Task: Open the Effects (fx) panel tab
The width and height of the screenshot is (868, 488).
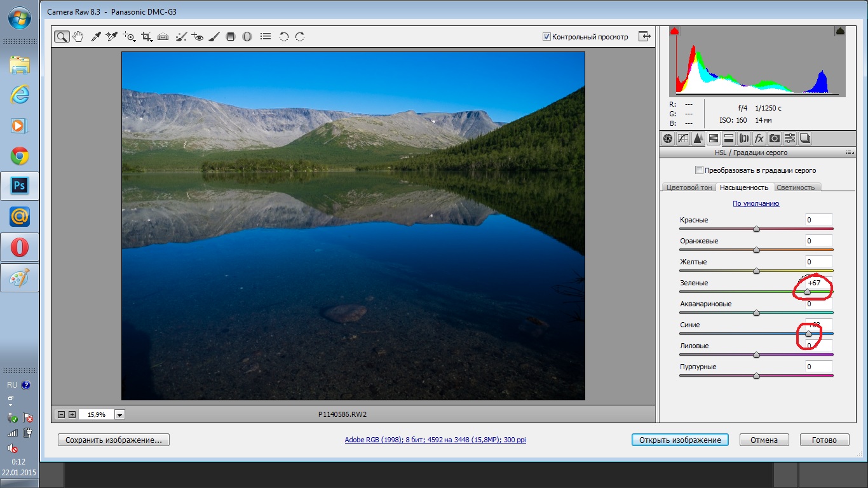Action: [x=759, y=139]
